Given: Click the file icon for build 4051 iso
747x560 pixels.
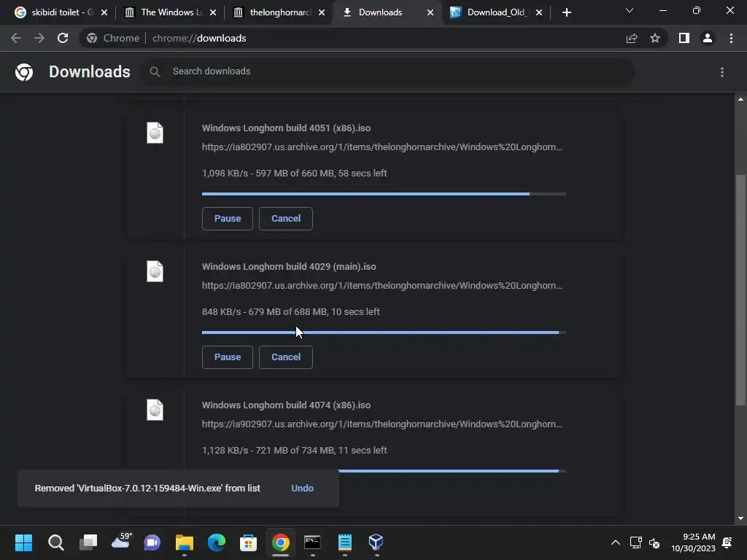Looking at the screenshot, I should coord(155,133).
